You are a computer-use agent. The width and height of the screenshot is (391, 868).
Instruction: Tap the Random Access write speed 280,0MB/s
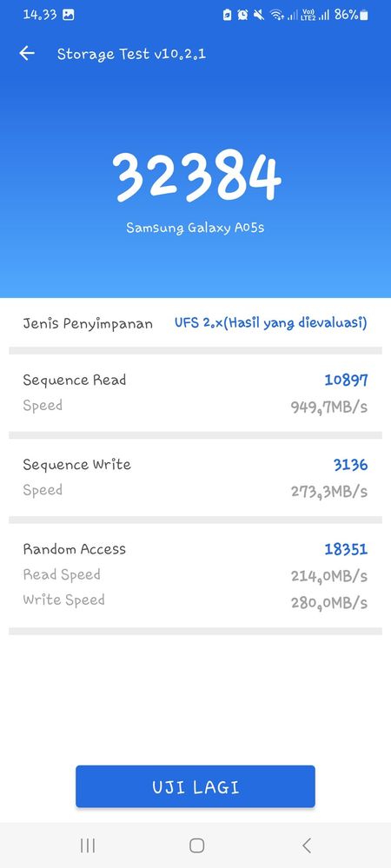pyautogui.click(x=329, y=602)
